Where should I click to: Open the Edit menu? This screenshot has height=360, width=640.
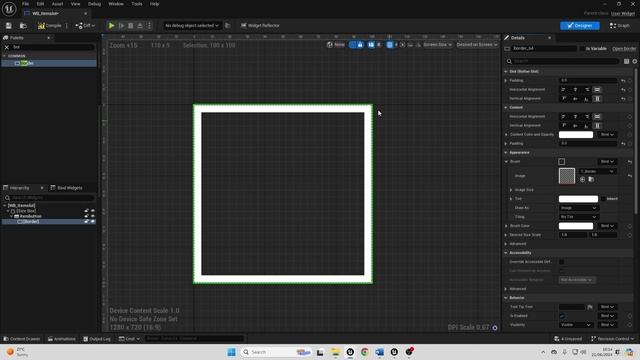click(40, 4)
